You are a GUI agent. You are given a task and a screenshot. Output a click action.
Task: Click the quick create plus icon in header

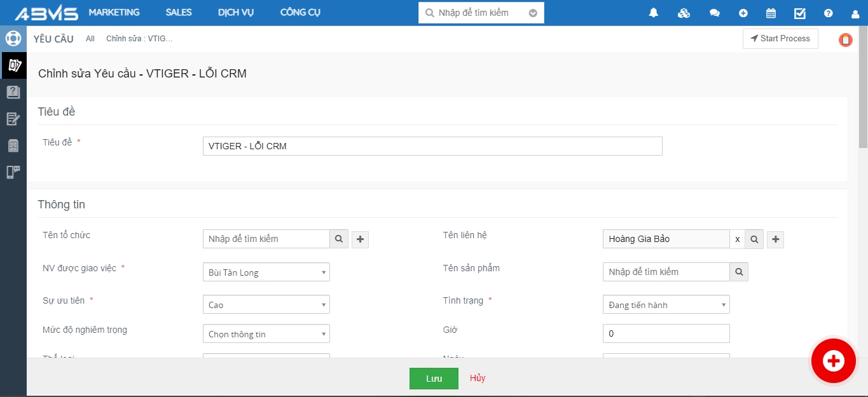(x=743, y=13)
